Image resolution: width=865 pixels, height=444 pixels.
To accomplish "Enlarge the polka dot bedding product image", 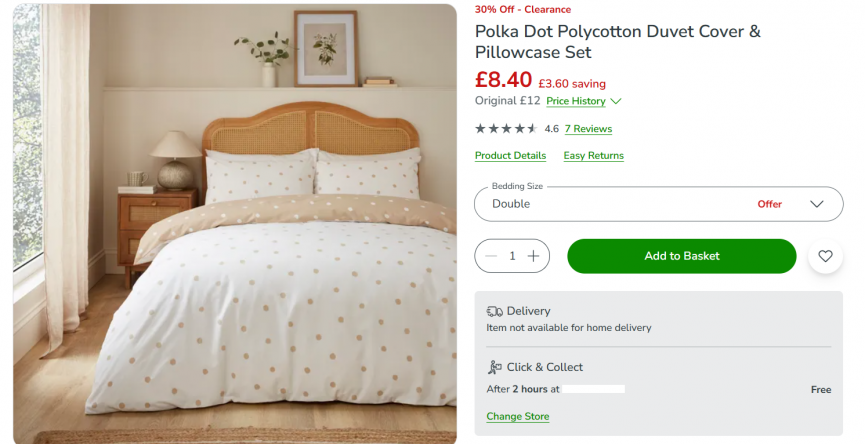I will pos(235,222).
